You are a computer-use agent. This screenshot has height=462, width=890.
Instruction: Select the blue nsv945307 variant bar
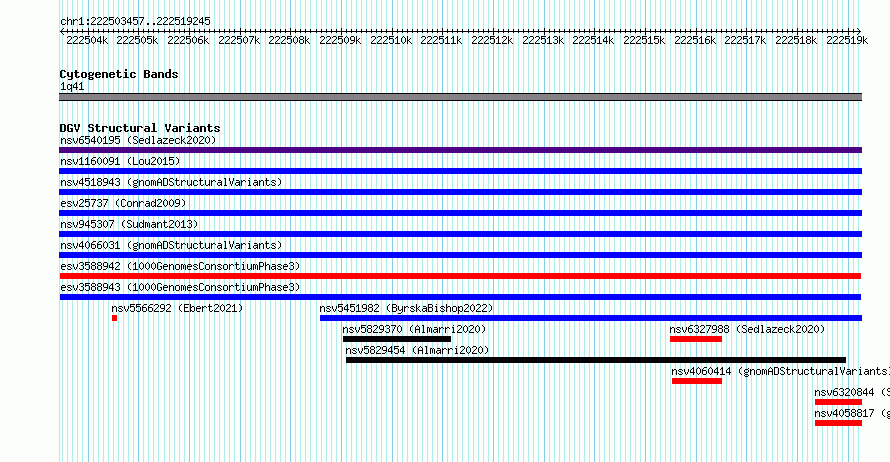460,234
